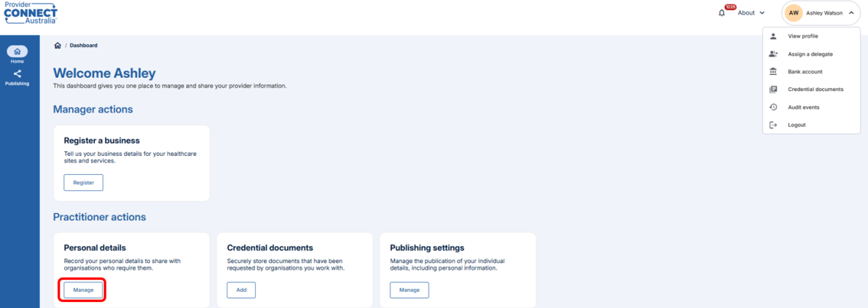This screenshot has height=308, width=868.
Task: Click the 1225 notification count badge
Action: (x=730, y=7)
